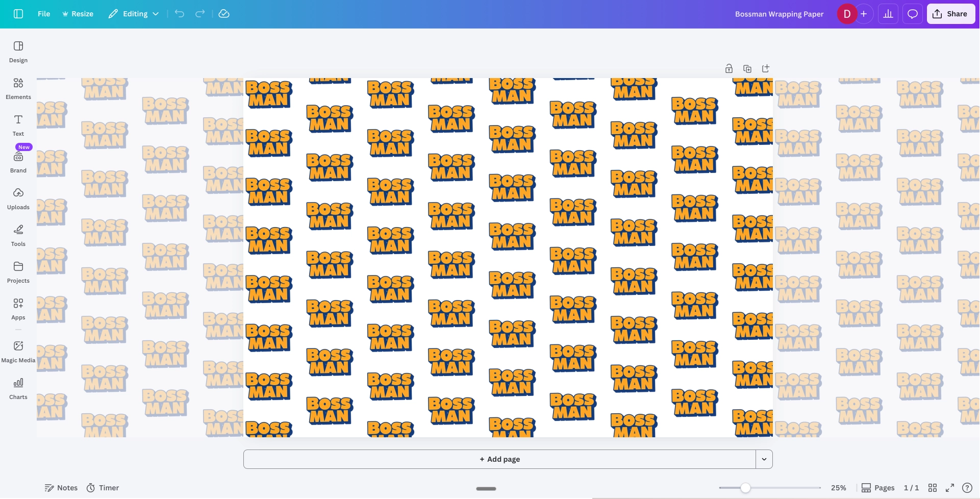Duplicate the page using the top icon
The height and width of the screenshot is (499, 980).
pyautogui.click(x=747, y=69)
